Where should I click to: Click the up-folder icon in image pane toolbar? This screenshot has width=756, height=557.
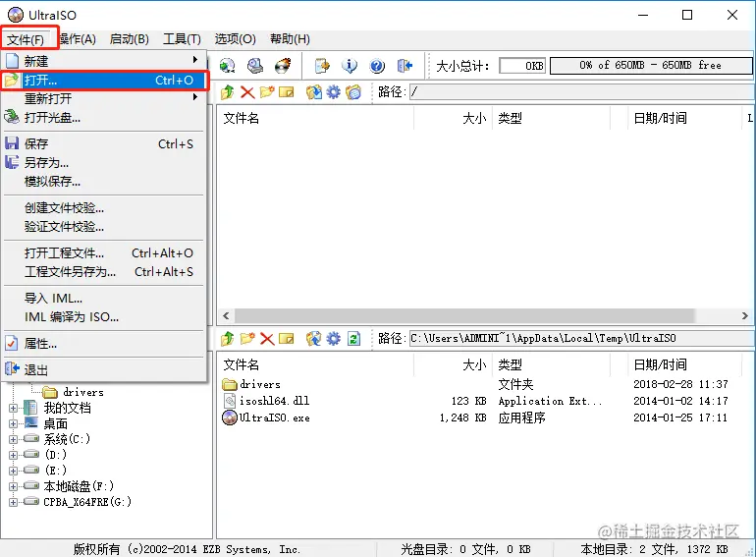(x=228, y=91)
